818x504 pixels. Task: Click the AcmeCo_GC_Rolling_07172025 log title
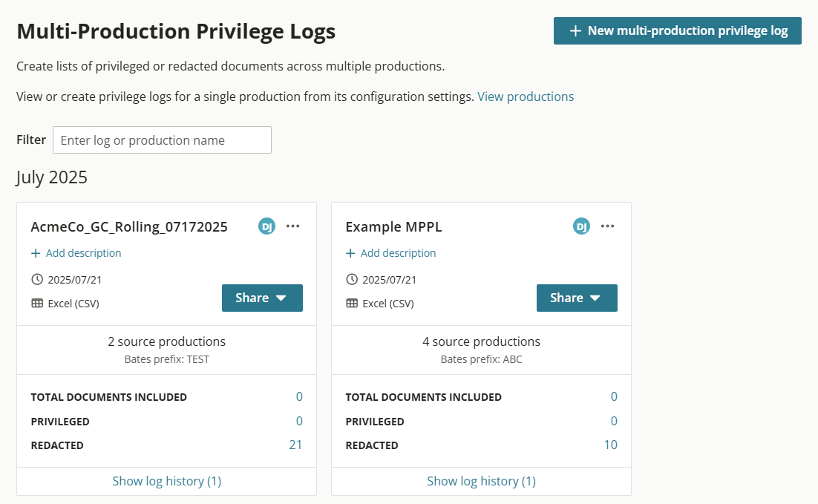coord(129,227)
